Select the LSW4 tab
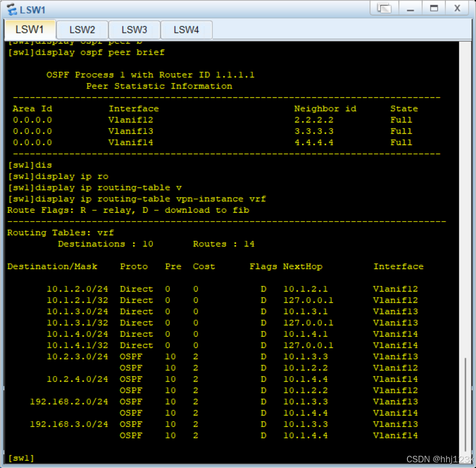This screenshot has height=468, width=476. pyautogui.click(x=186, y=30)
